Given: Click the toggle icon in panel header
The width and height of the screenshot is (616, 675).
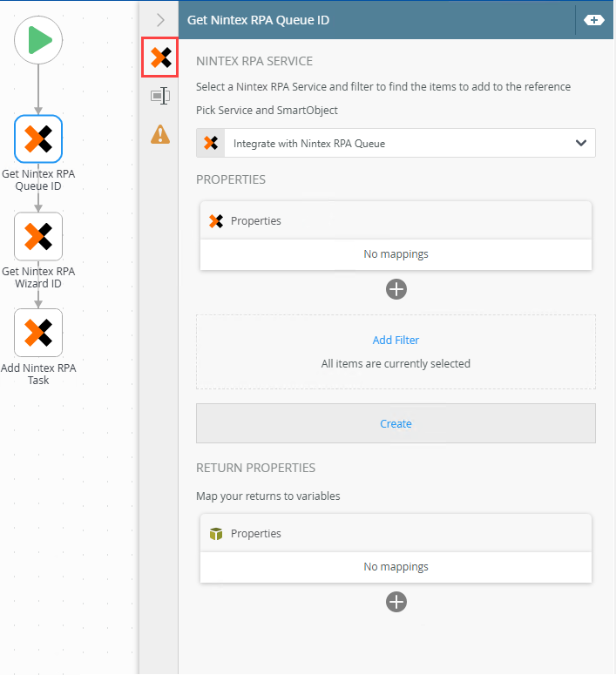Looking at the screenshot, I should click(594, 19).
